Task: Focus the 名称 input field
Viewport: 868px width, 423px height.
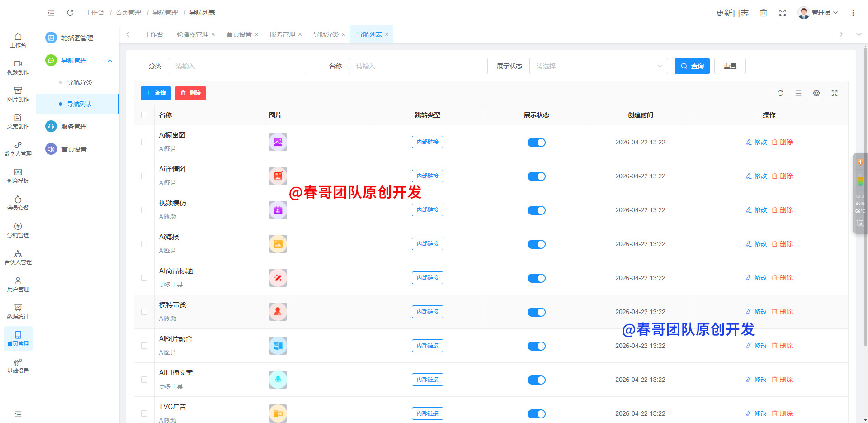Action: click(x=418, y=66)
